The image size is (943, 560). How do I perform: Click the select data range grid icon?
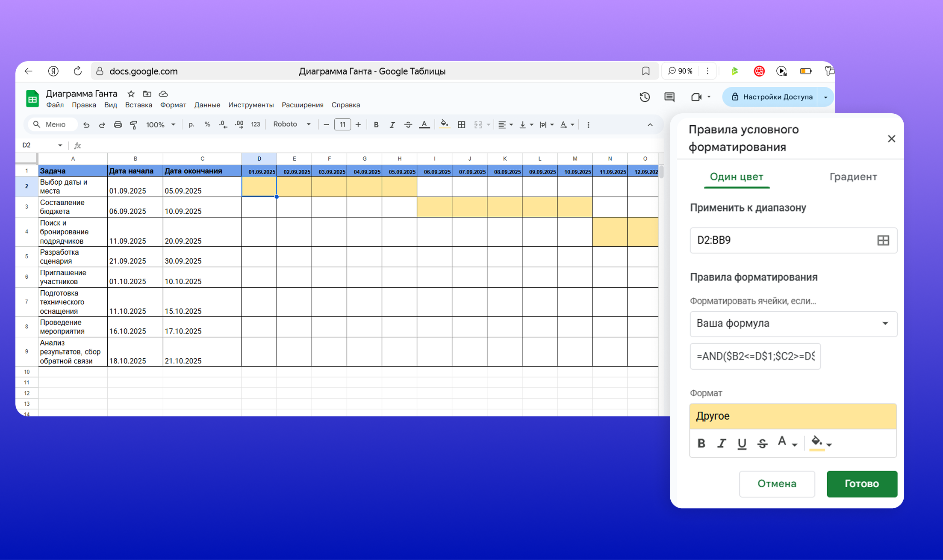[x=883, y=240]
